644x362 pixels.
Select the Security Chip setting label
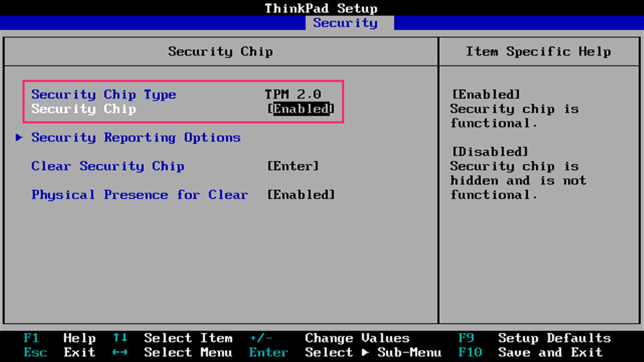[x=84, y=109]
